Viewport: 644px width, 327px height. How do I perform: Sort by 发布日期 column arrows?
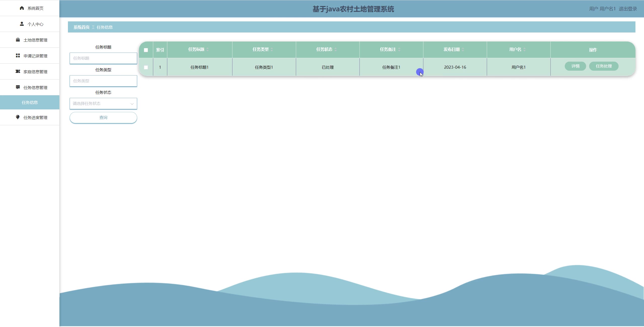[x=463, y=50]
